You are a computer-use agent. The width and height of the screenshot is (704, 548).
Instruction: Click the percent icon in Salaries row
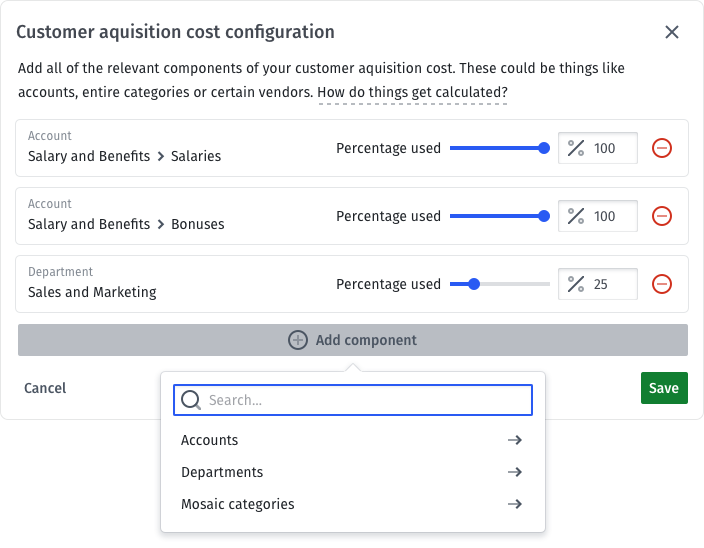point(576,148)
